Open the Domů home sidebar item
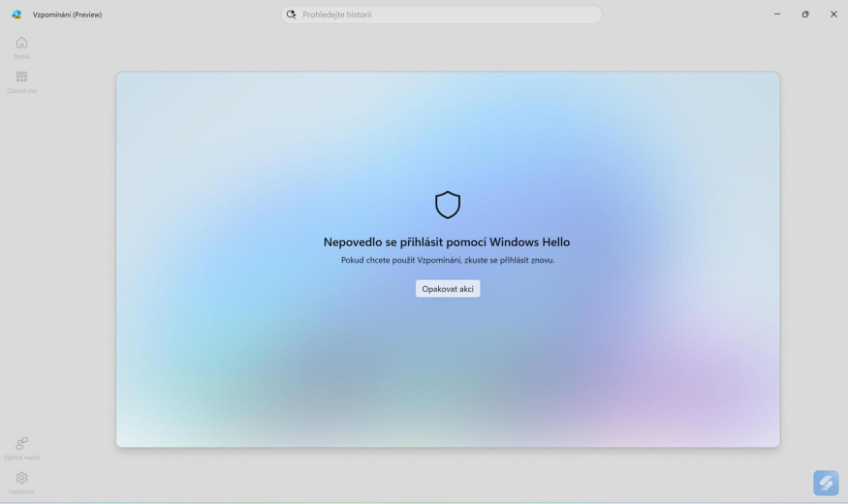Screen dimensions: 848x504 pyautogui.click(x=21, y=47)
